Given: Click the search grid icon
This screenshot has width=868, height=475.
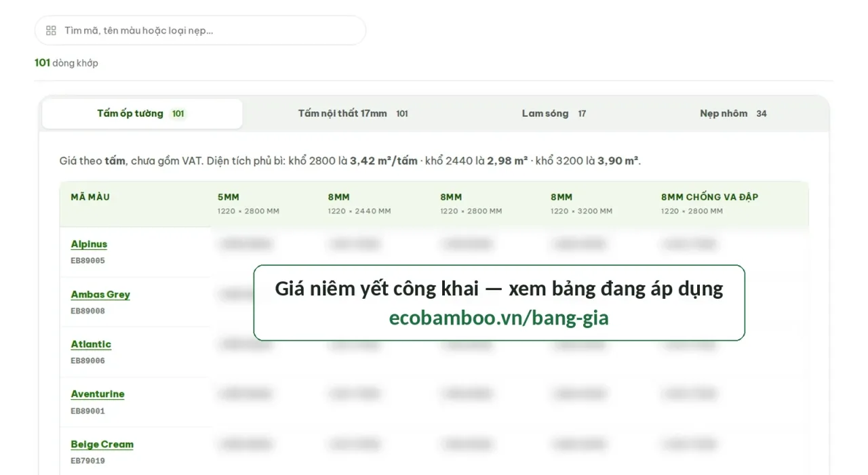Looking at the screenshot, I should click(x=51, y=30).
